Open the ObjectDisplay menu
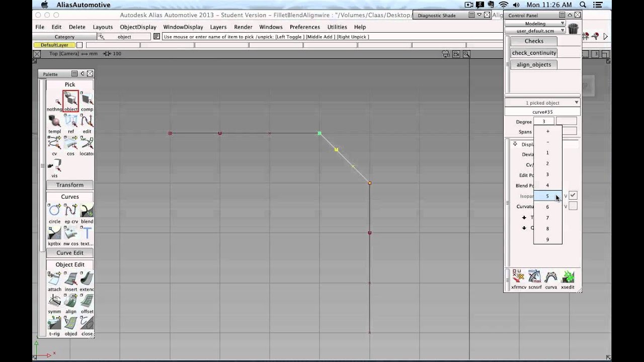The width and height of the screenshot is (644, 362). pos(138,27)
